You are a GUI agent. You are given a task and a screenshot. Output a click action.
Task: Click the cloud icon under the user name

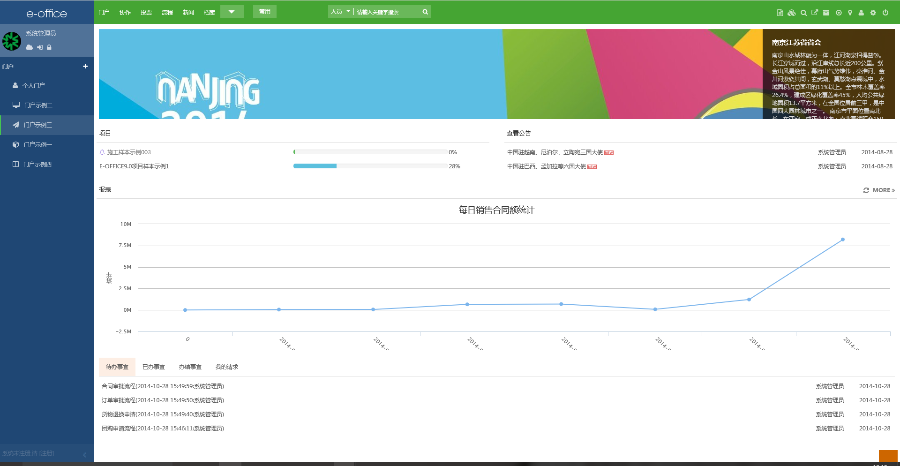coord(29,47)
